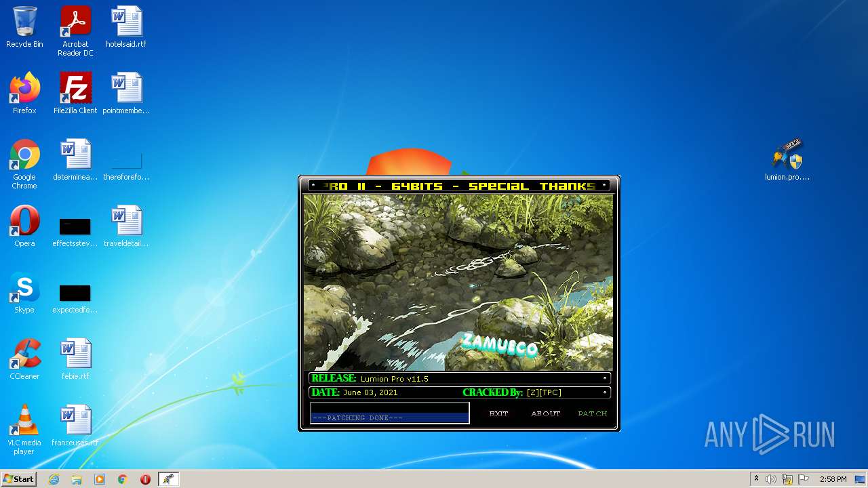Click EXIT in the patcher window
Viewport: 868px width, 488px height.
click(498, 413)
